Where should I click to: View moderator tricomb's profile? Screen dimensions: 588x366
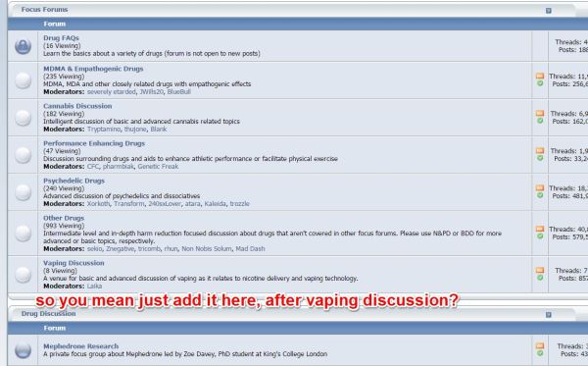point(149,249)
